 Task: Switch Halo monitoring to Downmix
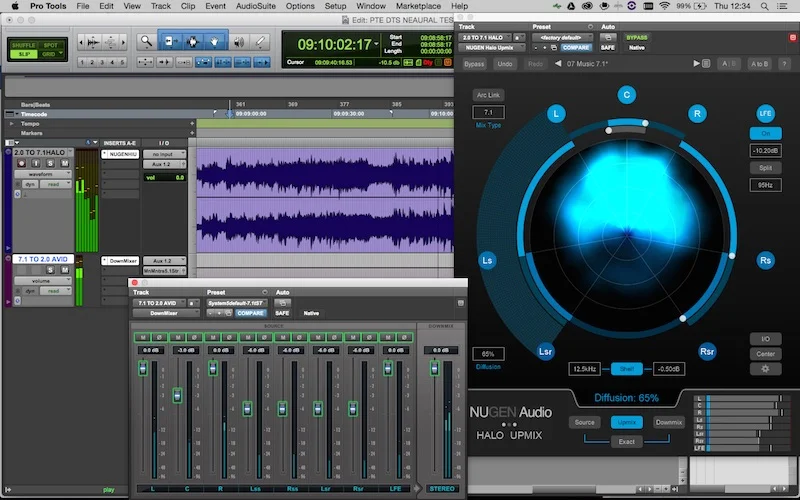pyautogui.click(x=669, y=422)
